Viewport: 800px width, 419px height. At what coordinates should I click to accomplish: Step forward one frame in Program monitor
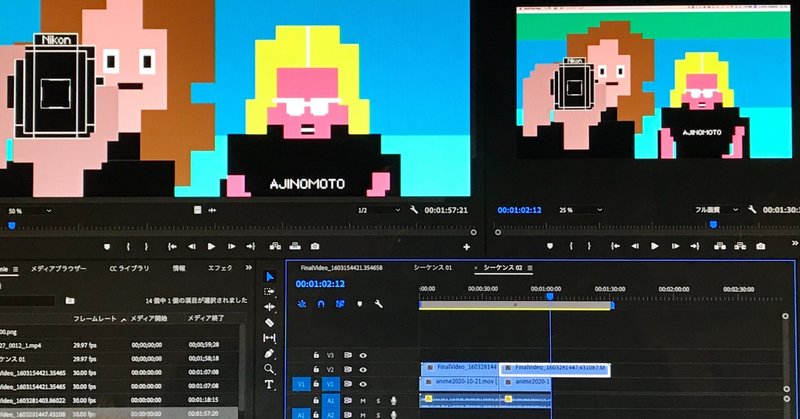pos(676,246)
